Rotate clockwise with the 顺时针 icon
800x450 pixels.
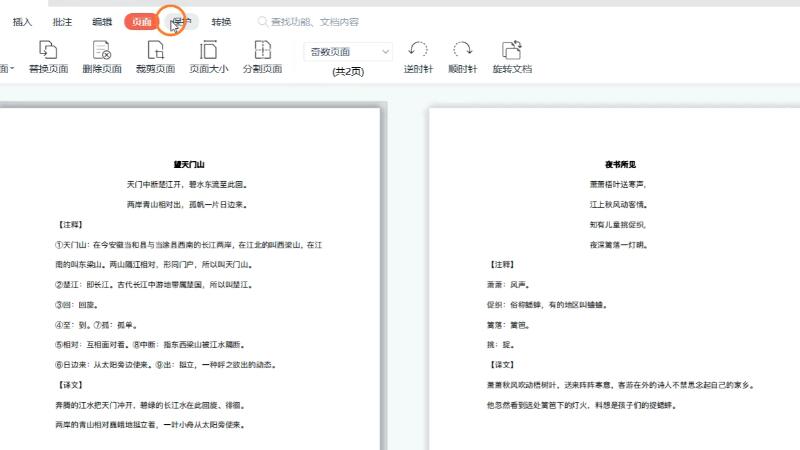click(x=463, y=57)
